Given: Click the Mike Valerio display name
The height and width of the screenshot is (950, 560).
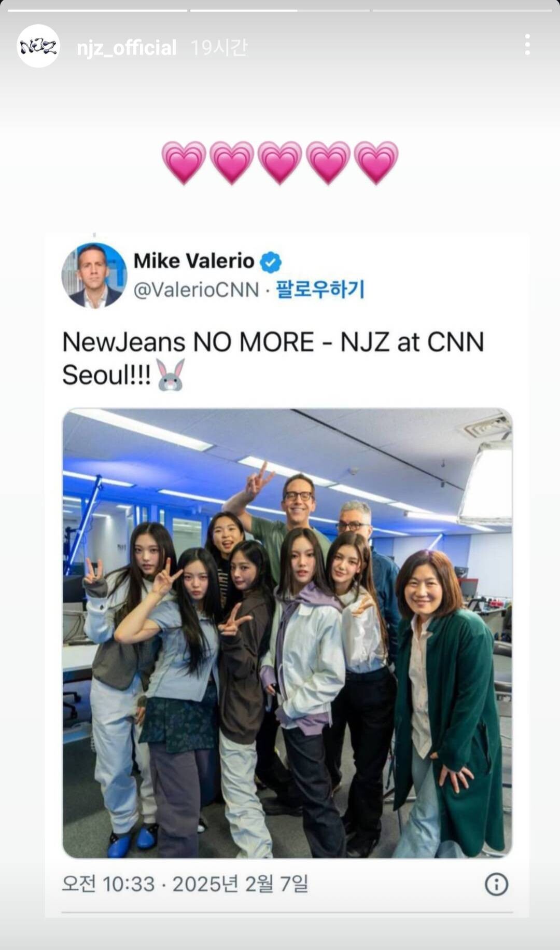Looking at the screenshot, I should (194, 261).
